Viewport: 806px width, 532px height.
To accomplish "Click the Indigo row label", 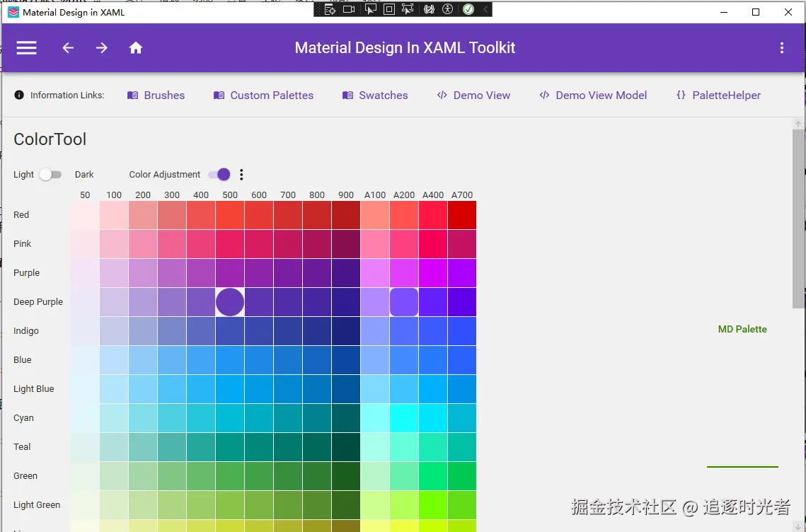I will point(25,331).
